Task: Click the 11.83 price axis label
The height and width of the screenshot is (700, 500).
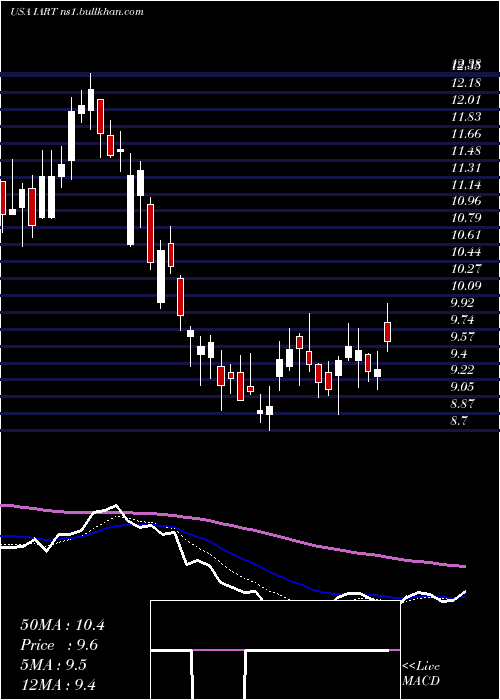Action: click(x=466, y=117)
